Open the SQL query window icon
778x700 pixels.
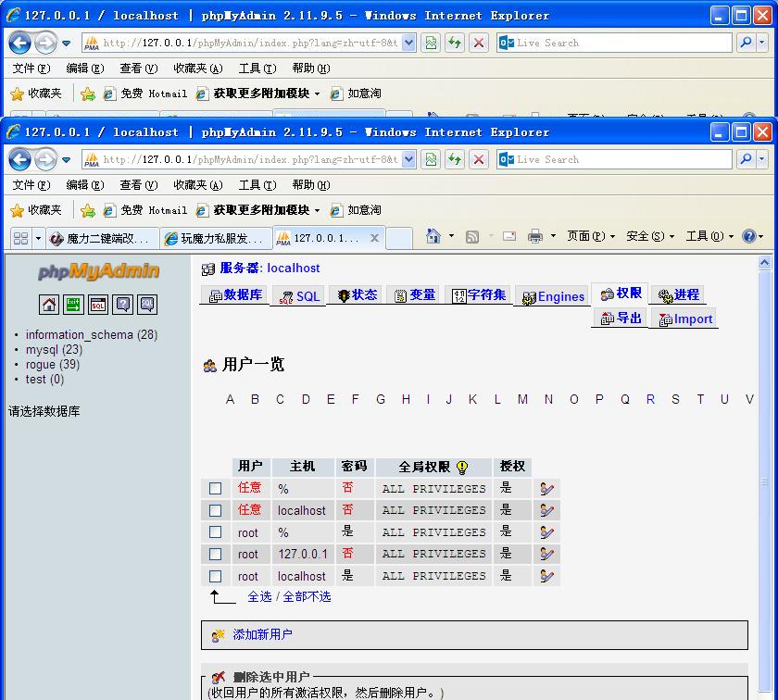coord(98,304)
